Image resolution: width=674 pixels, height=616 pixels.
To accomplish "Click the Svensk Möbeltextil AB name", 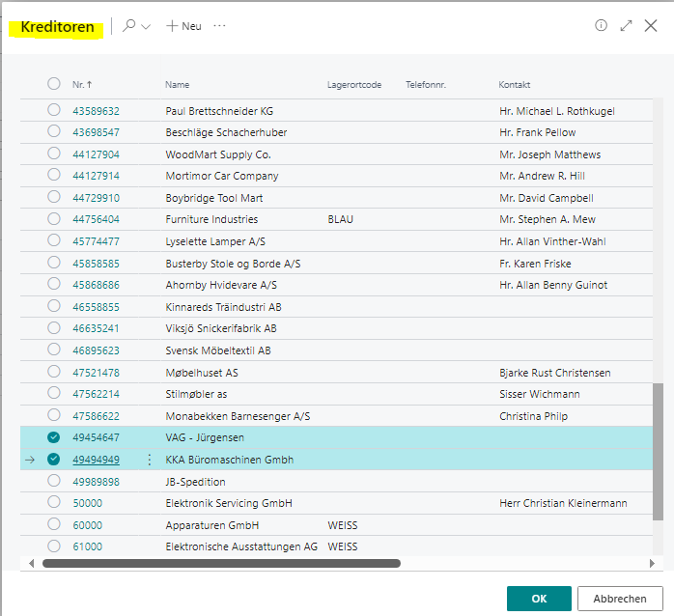I will [x=218, y=350].
